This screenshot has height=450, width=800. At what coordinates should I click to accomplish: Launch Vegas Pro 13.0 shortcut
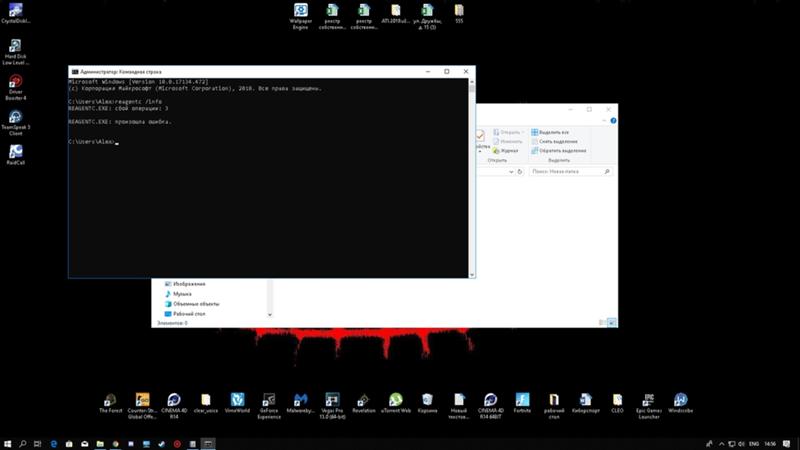pyautogui.click(x=332, y=406)
